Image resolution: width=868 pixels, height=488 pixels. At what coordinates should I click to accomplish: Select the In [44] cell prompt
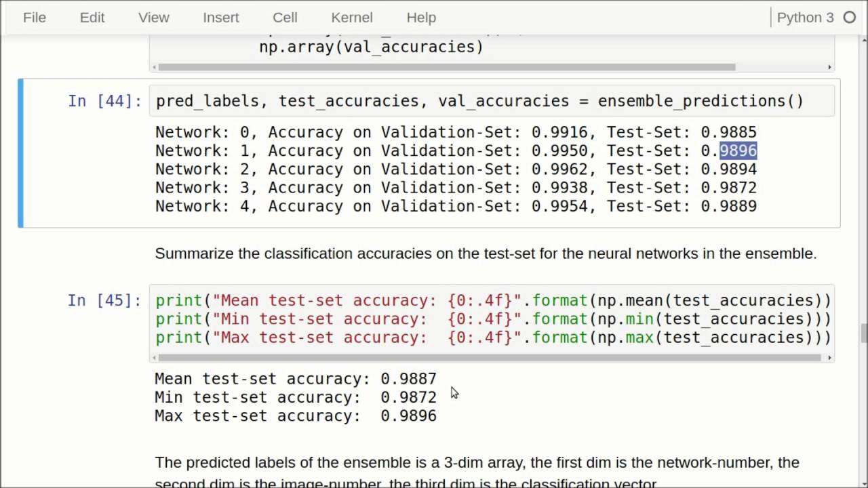point(104,101)
